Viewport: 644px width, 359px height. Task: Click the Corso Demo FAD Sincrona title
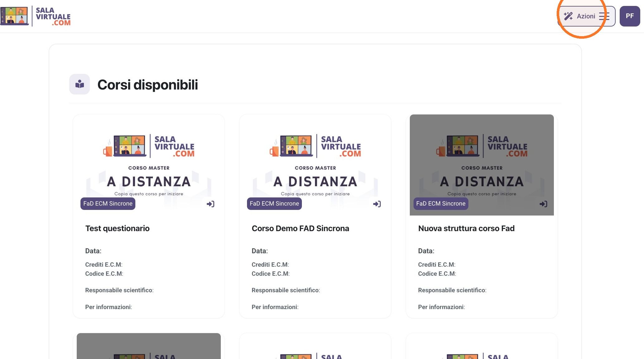coord(300,229)
